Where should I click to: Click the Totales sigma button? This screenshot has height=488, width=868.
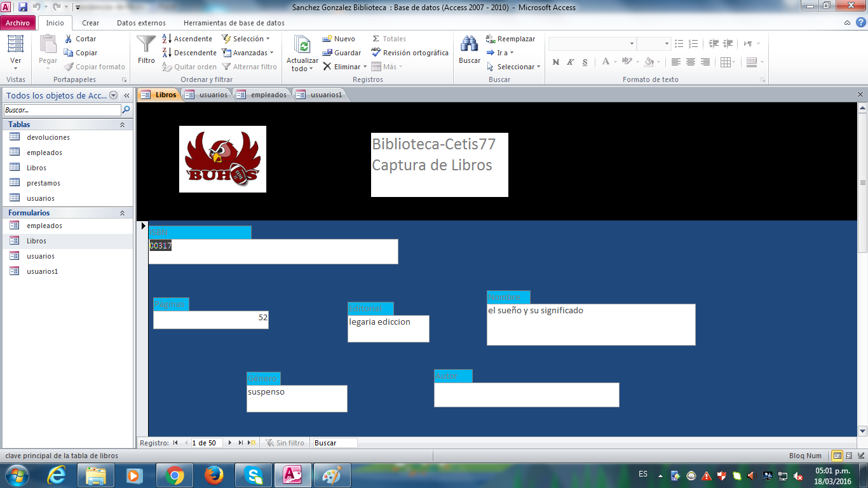click(389, 39)
